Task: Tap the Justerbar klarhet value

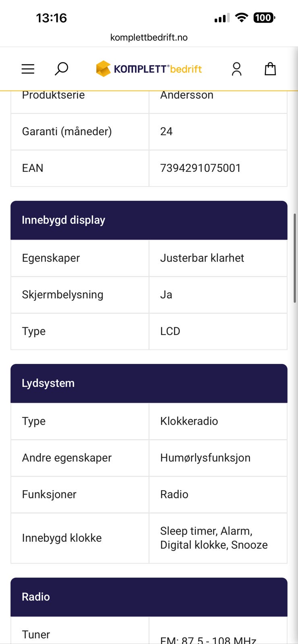Action: point(202,258)
